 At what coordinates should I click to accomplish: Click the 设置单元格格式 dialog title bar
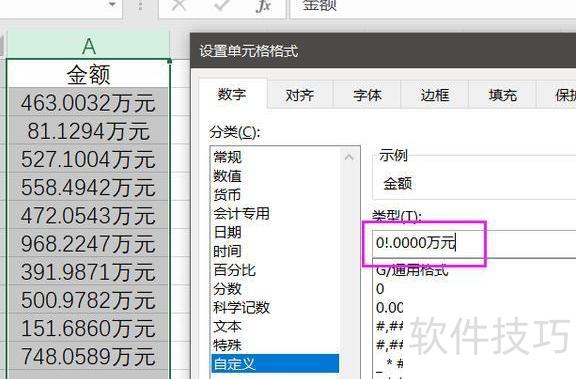[383, 51]
